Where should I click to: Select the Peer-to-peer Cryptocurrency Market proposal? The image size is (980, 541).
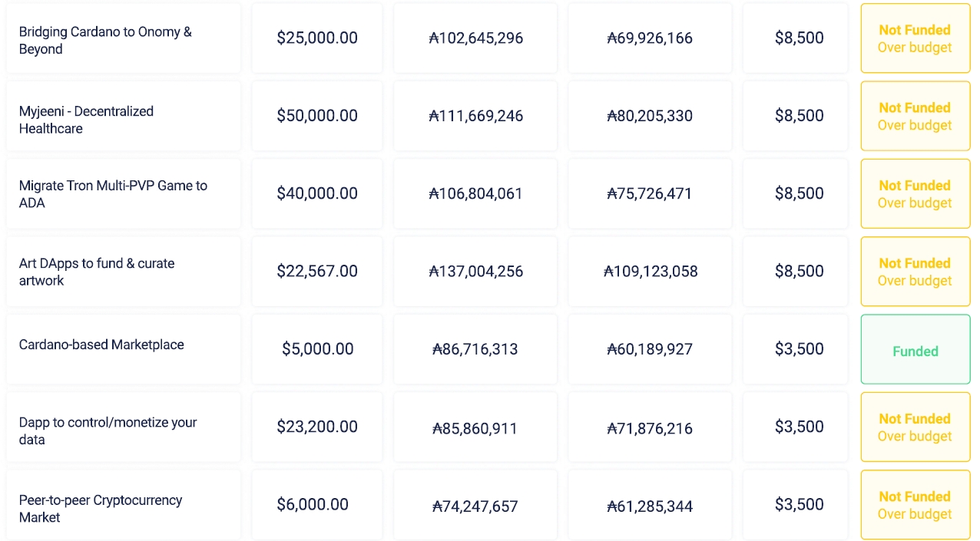click(101, 508)
